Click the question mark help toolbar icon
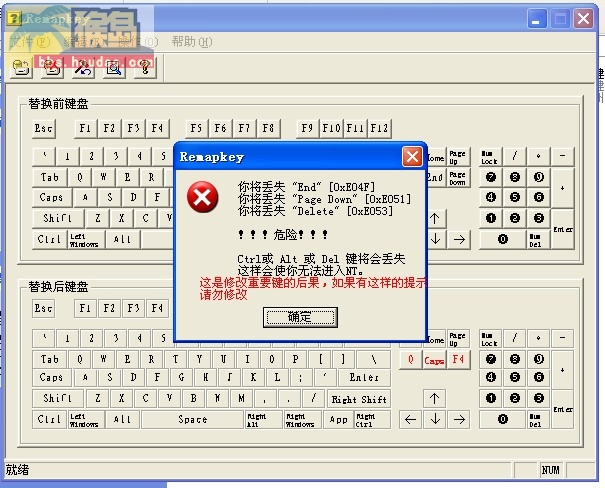 [145, 68]
